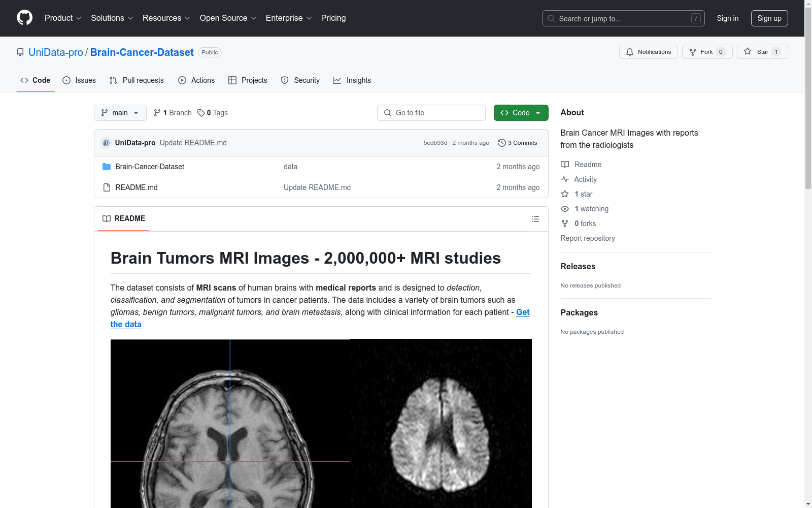This screenshot has height=508, width=812.
Task: Open the Brain-Cancer-Dataset repository title link
Action: coord(142,52)
